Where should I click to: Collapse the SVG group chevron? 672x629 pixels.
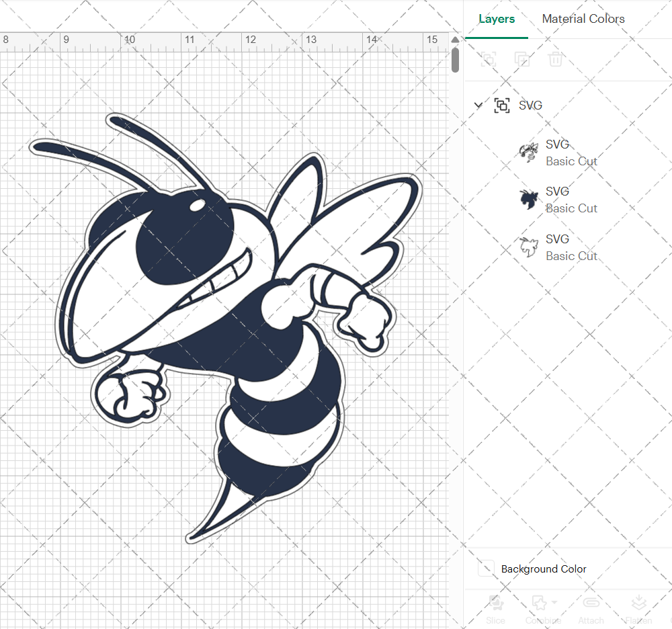pyautogui.click(x=478, y=105)
